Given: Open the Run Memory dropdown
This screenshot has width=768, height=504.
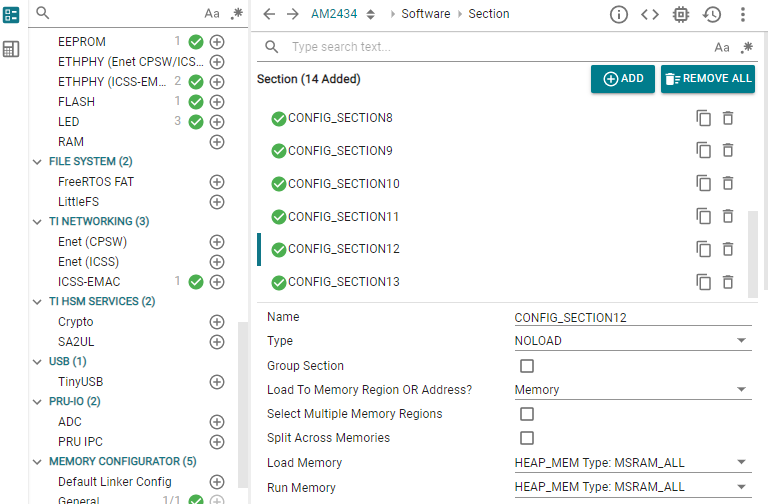Looking at the screenshot, I should tap(631, 487).
